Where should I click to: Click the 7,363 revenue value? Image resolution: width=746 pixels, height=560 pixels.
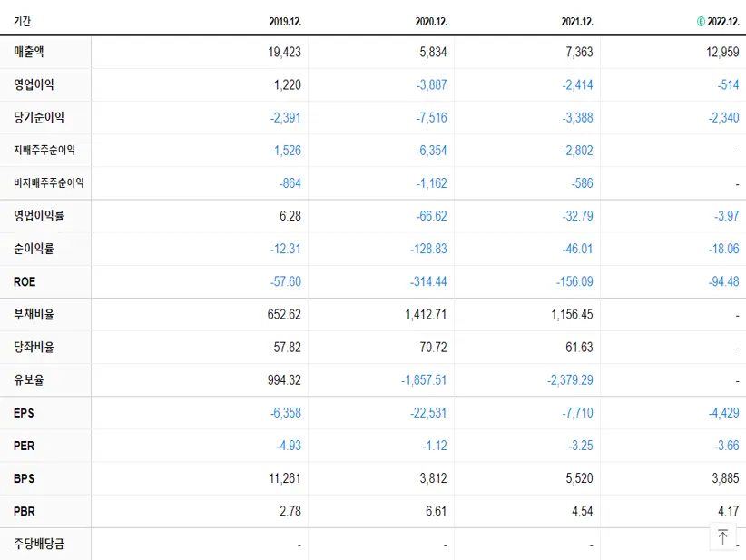(x=579, y=52)
